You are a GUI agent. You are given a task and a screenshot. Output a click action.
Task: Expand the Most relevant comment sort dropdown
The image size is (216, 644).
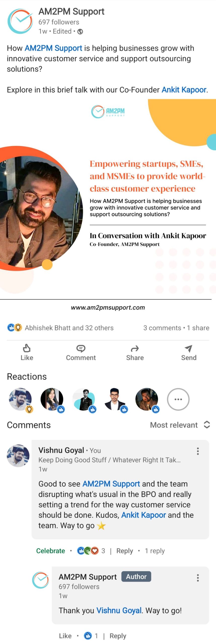[180, 425]
